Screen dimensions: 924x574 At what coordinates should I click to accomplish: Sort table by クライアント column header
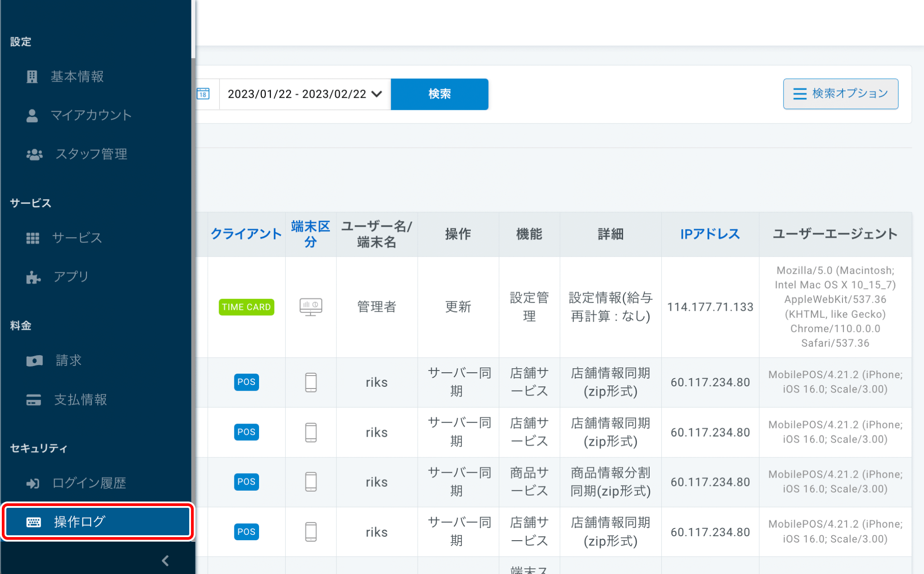coord(246,234)
